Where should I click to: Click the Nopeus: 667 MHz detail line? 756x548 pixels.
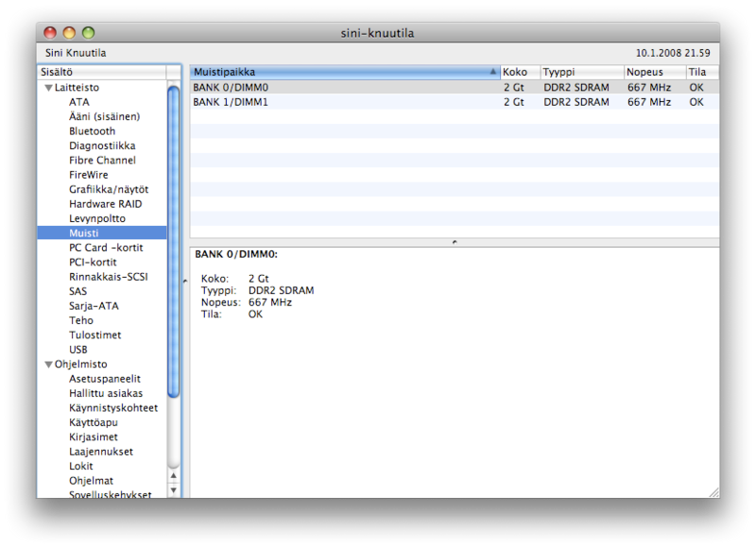pyautogui.click(x=247, y=302)
